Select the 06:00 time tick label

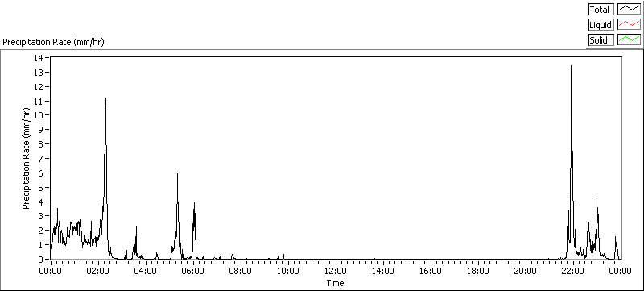pyautogui.click(x=193, y=272)
